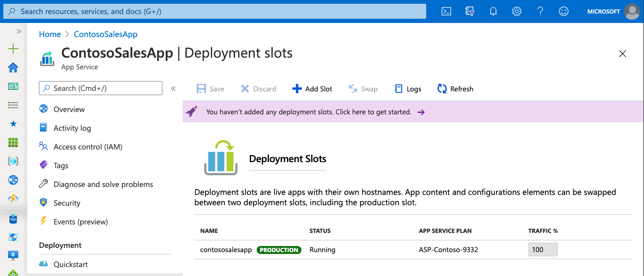Open All resources grid icon
Viewport: 644px width, 276px height.
click(13, 142)
